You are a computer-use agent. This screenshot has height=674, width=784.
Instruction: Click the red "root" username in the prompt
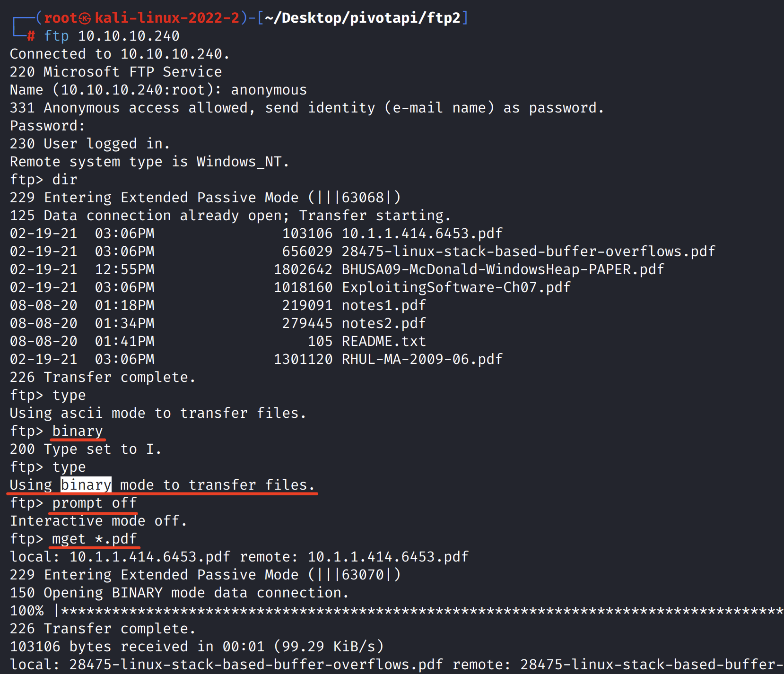click(60, 18)
